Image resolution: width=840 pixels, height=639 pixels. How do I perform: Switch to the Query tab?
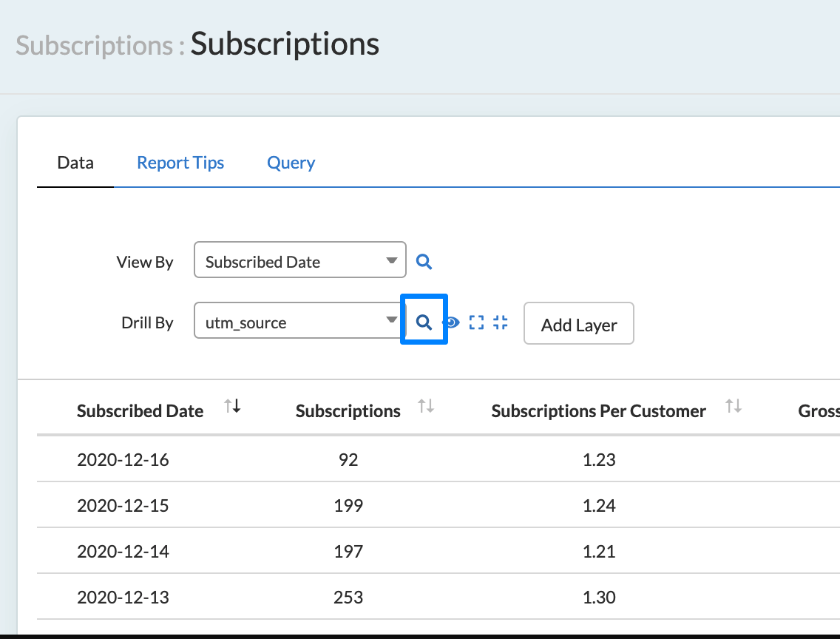pos(291,163)
